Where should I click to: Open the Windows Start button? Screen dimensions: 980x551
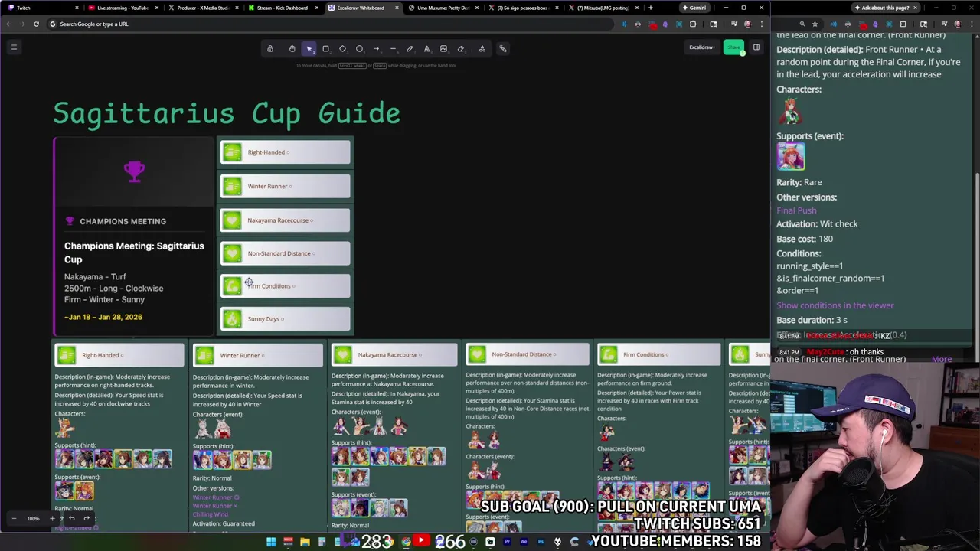coord(271,542)
